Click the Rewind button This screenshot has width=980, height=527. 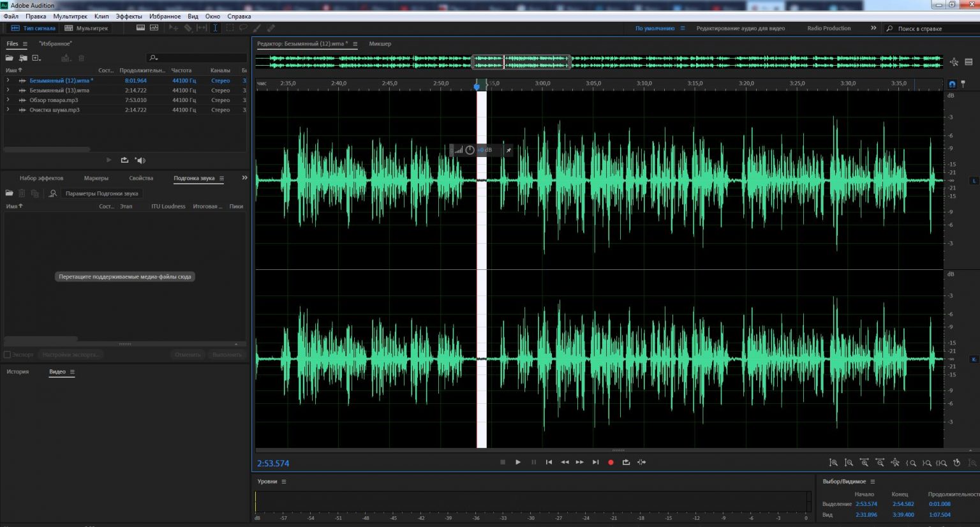(565, 462)
